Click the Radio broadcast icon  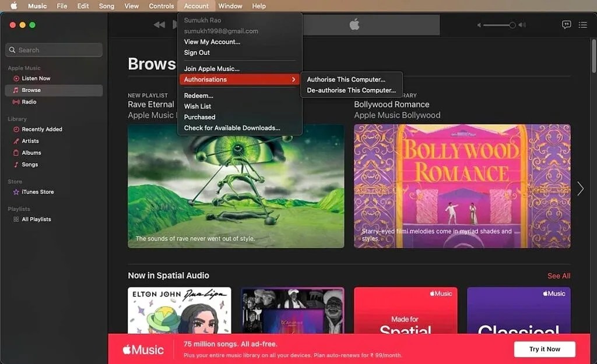pos(16,102)
